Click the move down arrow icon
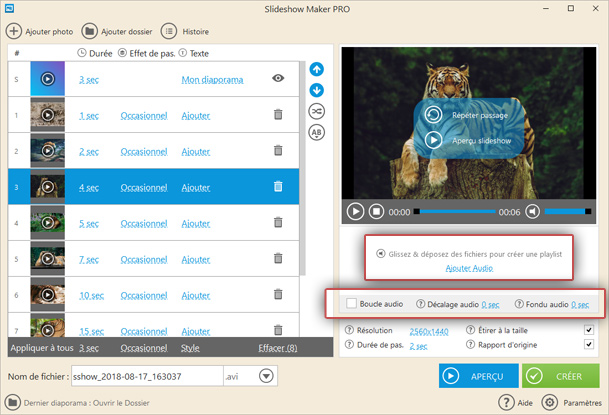Image resolution: width=609 pixels, height=415 pixels. click(x=317, y=91)
